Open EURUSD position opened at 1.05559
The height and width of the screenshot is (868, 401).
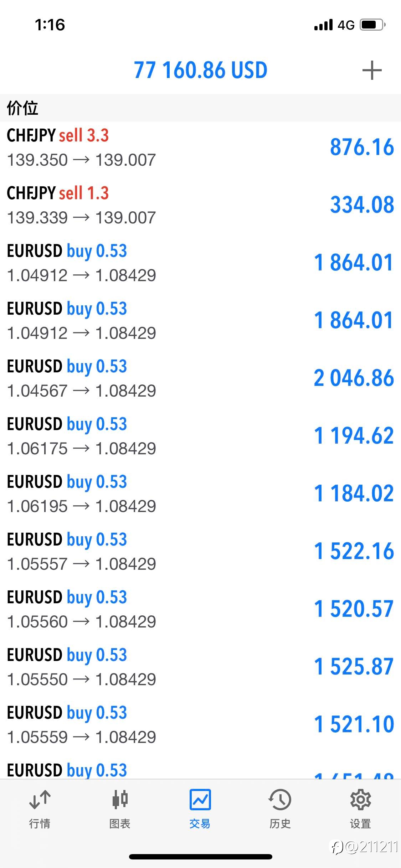point(200,724)
